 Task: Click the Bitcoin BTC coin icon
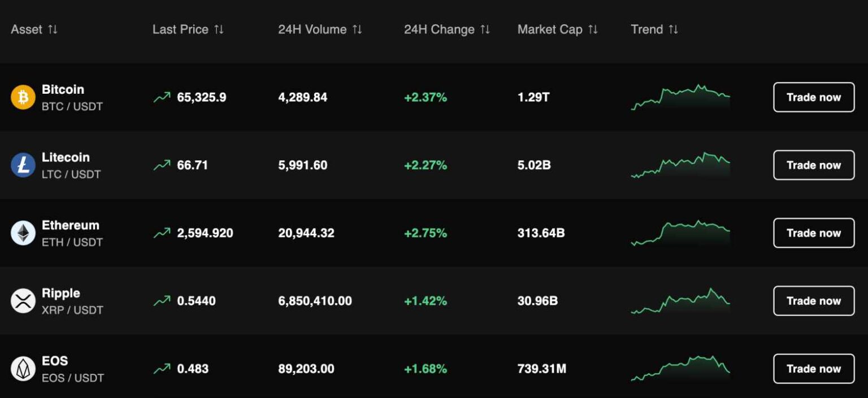coord(23,97)
